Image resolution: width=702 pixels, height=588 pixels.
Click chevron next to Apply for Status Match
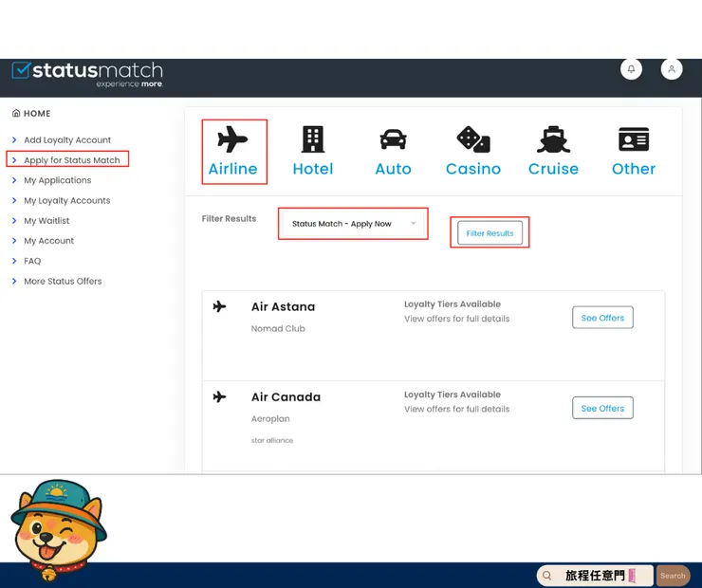[x=14, y=159]
